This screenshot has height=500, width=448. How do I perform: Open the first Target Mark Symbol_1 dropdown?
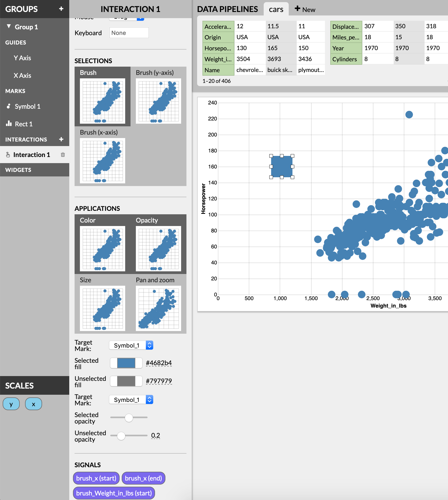131,345
